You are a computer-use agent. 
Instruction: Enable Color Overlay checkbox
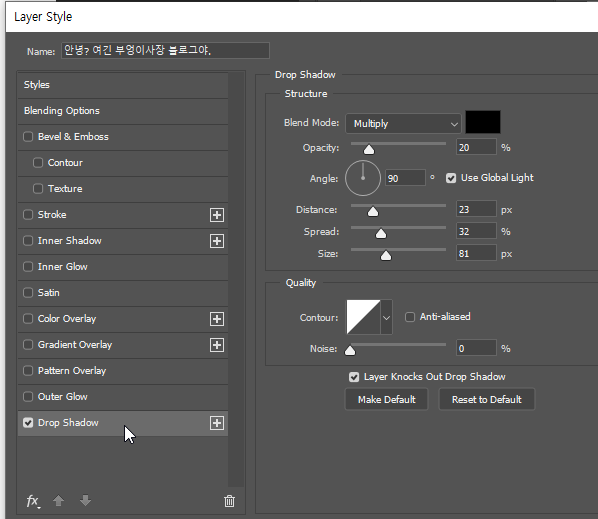point(28,318)
